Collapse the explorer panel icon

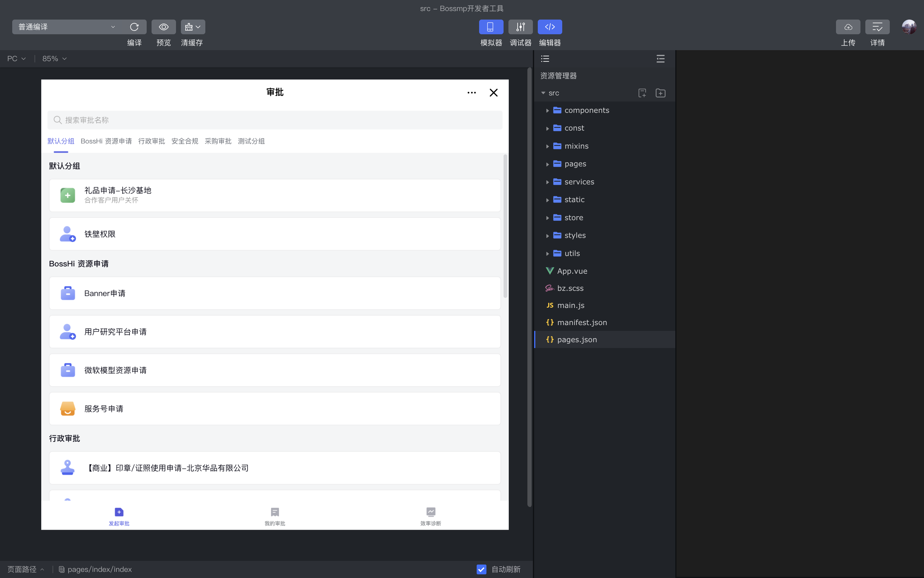pyautogui.click(x=660, y=58)
